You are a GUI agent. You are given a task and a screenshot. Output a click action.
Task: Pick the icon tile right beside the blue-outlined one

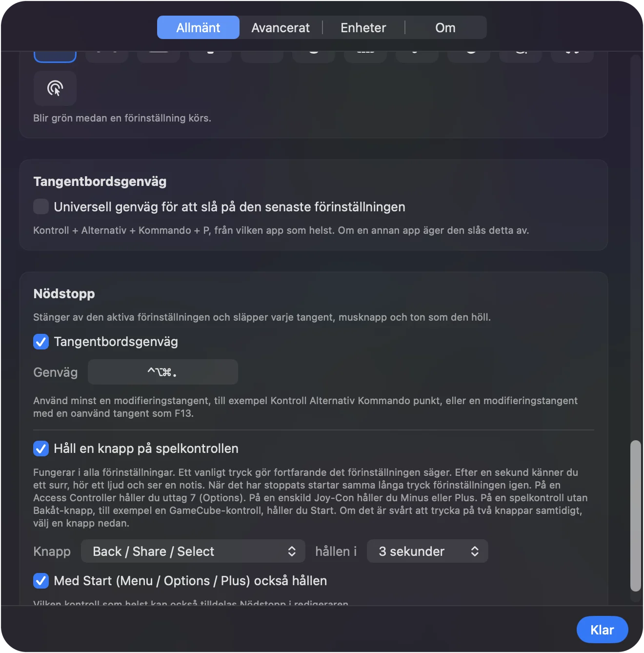[107, 57]
